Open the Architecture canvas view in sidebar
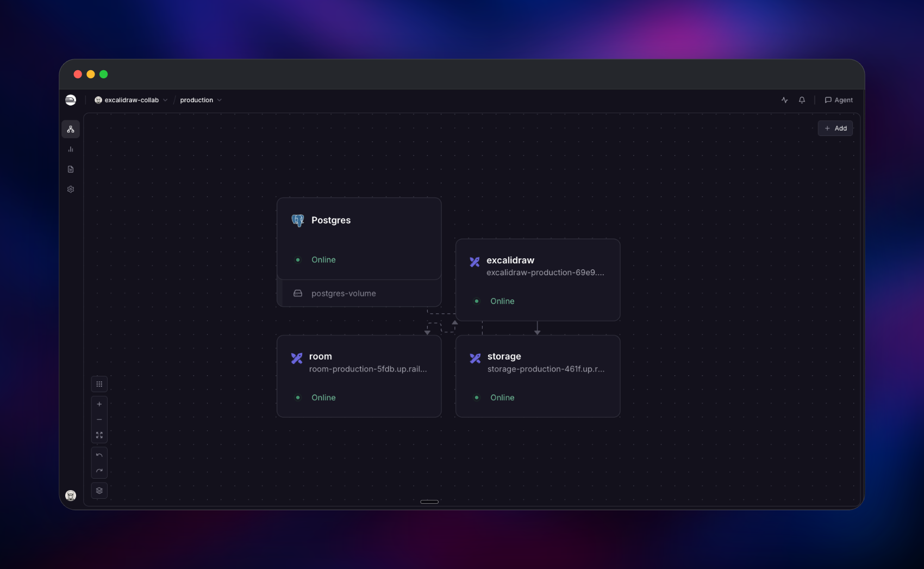This screenshot has width=924, height=569. (x=71, y=129)
